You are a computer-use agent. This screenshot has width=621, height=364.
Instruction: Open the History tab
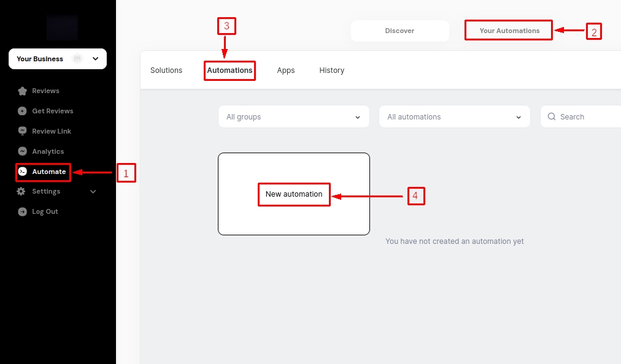coord(332,70)
